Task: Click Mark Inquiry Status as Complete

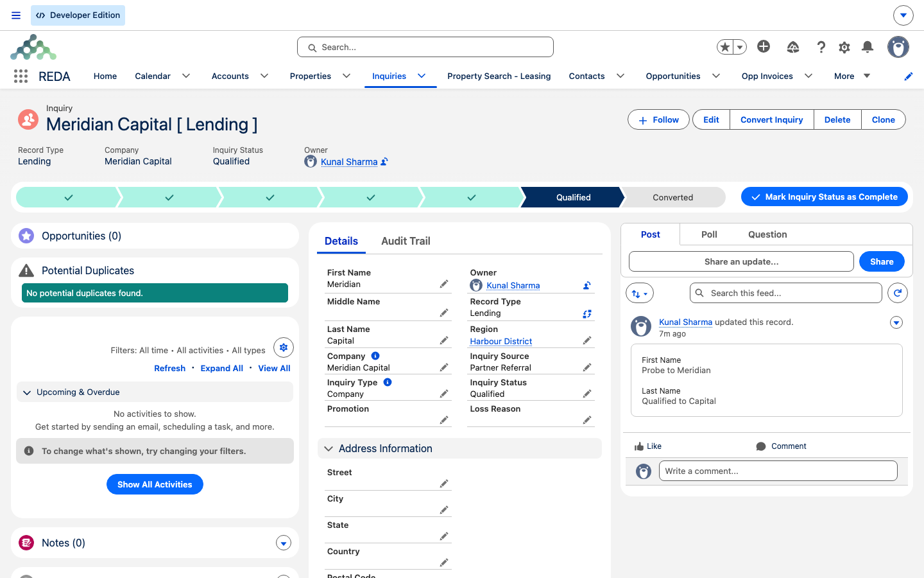Action: (825, 197)
